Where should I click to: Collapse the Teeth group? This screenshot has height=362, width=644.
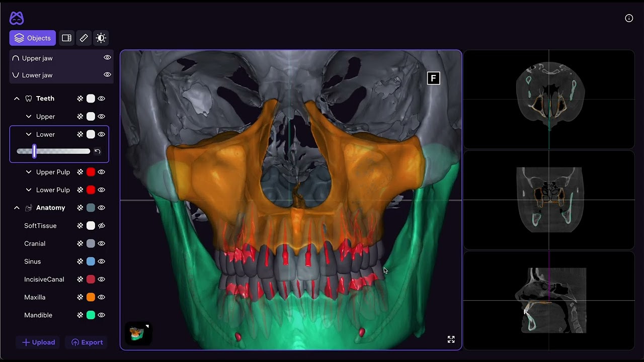tap(17, 98)
